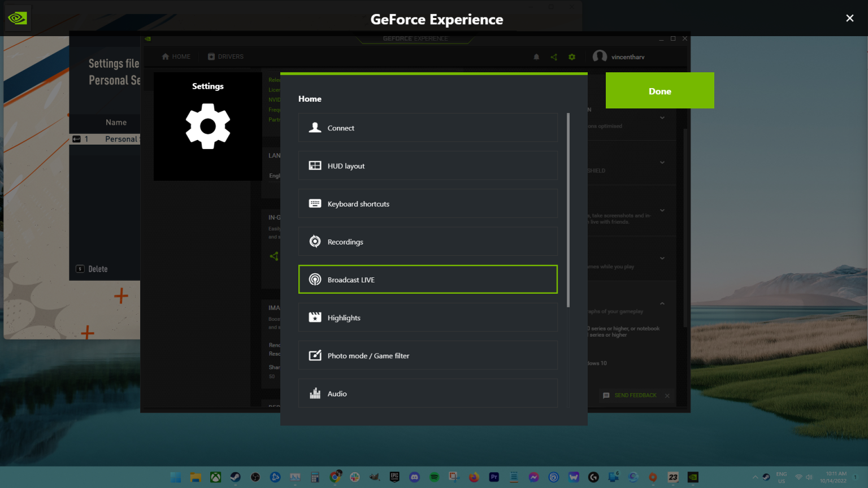Expand the 'take screenshots' section chevron
The image size is (868, 488).
(x=662, y=211)
